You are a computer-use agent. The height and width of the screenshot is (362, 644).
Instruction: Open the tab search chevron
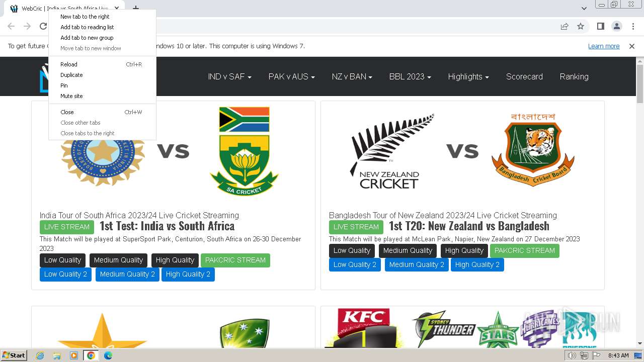[x=584, y=9]
